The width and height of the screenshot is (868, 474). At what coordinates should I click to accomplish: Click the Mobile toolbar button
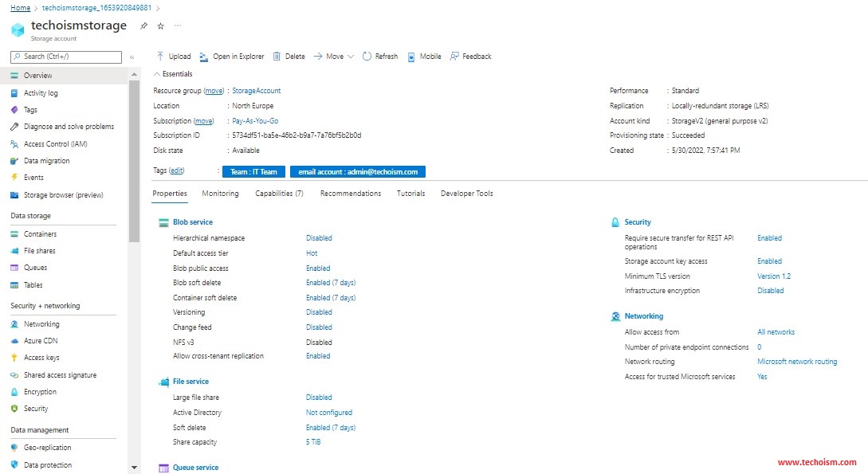[x=425, y=57]
